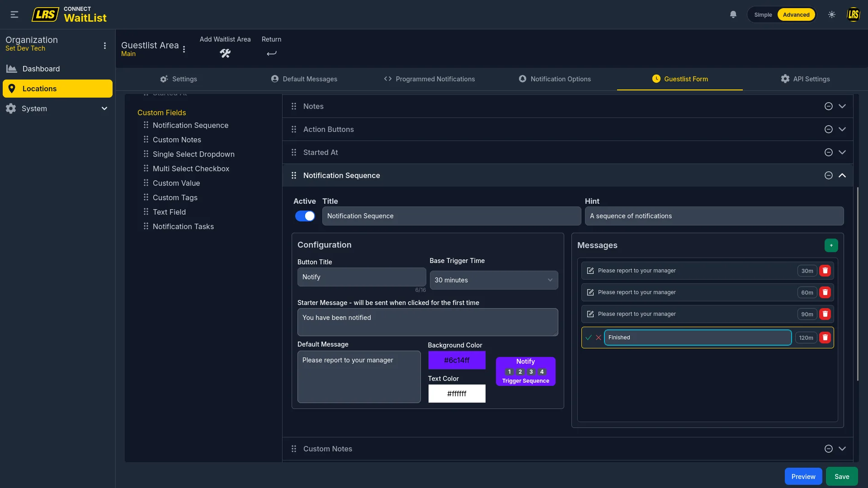This screenshot has height=488, width=868.
Task: Expand the Notes section
Action: click(x=842, y=106)
